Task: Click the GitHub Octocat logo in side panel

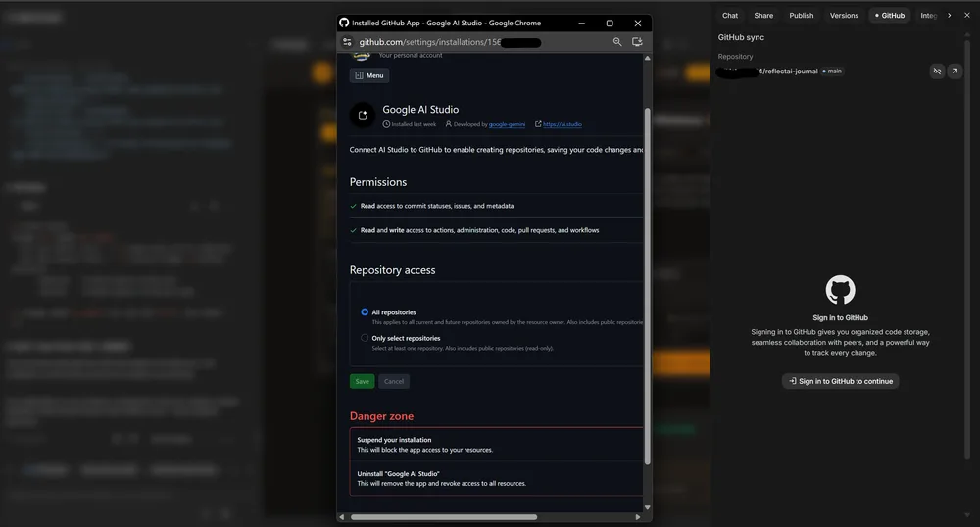Action: (x=840, y=290)
